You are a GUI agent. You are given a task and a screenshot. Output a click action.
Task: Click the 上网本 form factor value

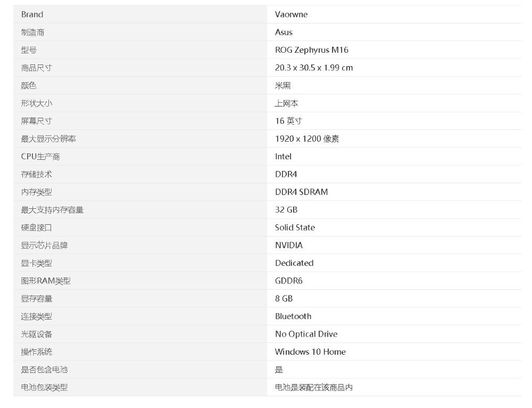(286, 103)
